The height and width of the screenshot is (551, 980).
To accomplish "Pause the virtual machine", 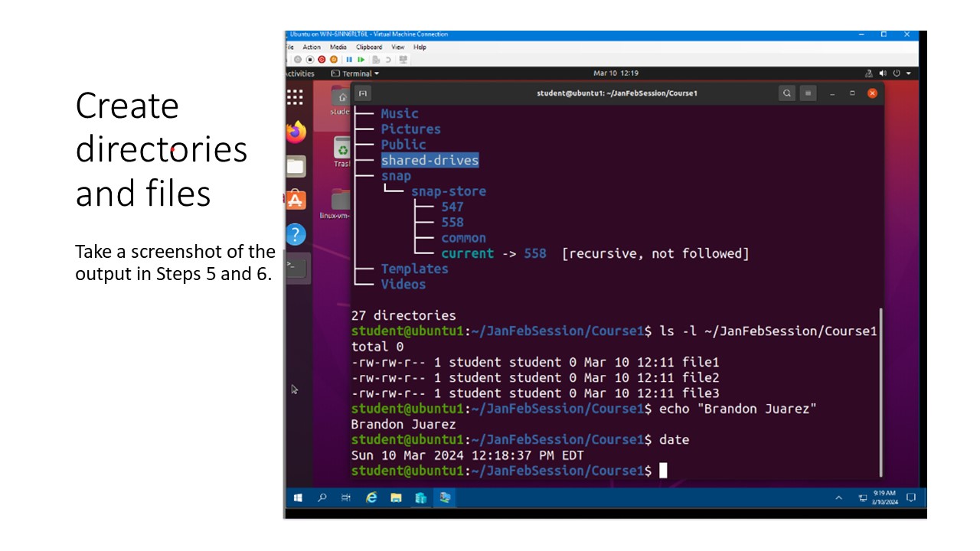I will tap(349, 60).
